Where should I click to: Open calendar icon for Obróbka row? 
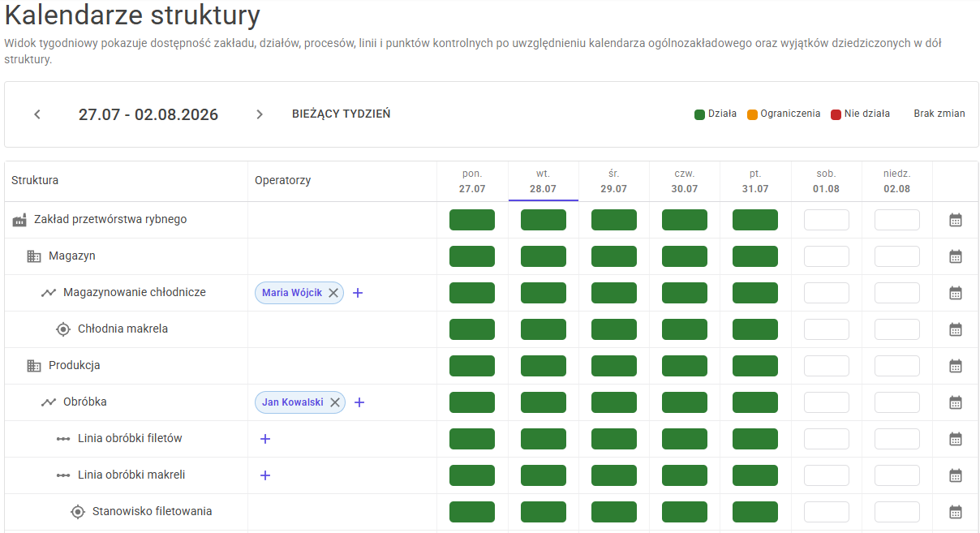956,402
